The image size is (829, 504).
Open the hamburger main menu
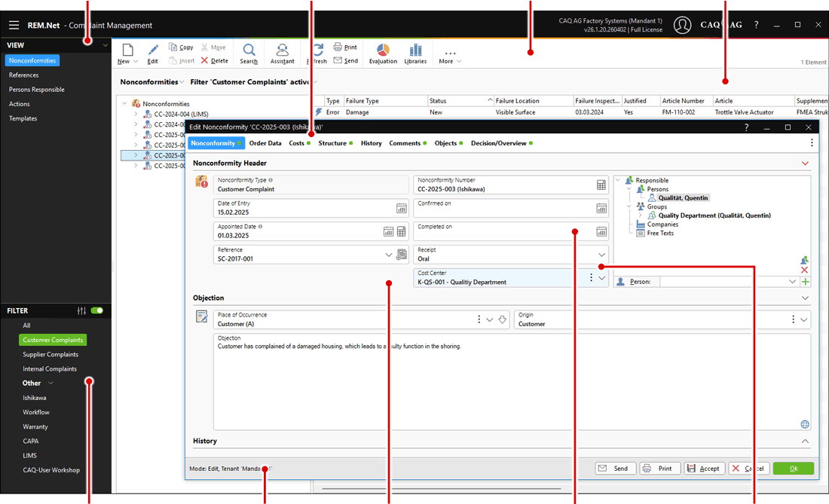coord(14,26)
